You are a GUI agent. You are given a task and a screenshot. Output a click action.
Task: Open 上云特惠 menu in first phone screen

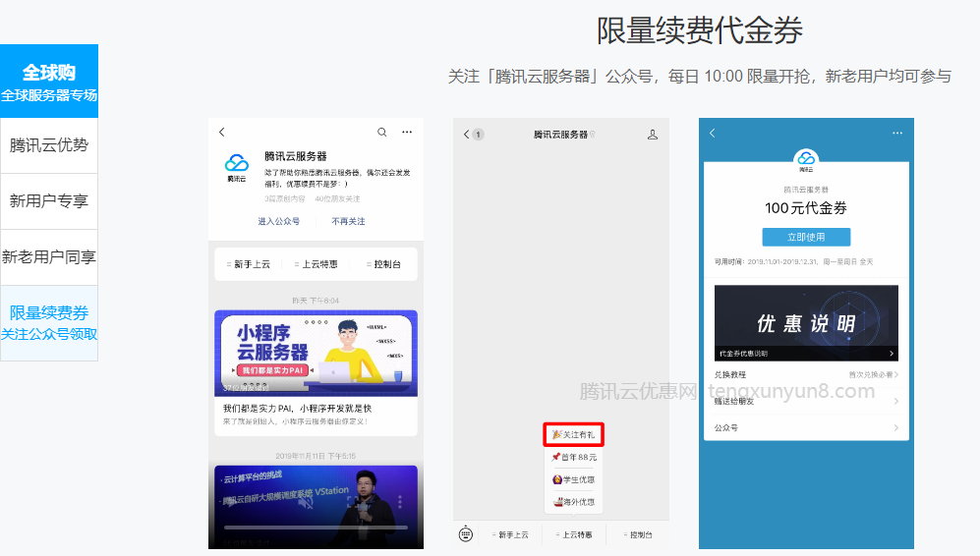(317, 264)
